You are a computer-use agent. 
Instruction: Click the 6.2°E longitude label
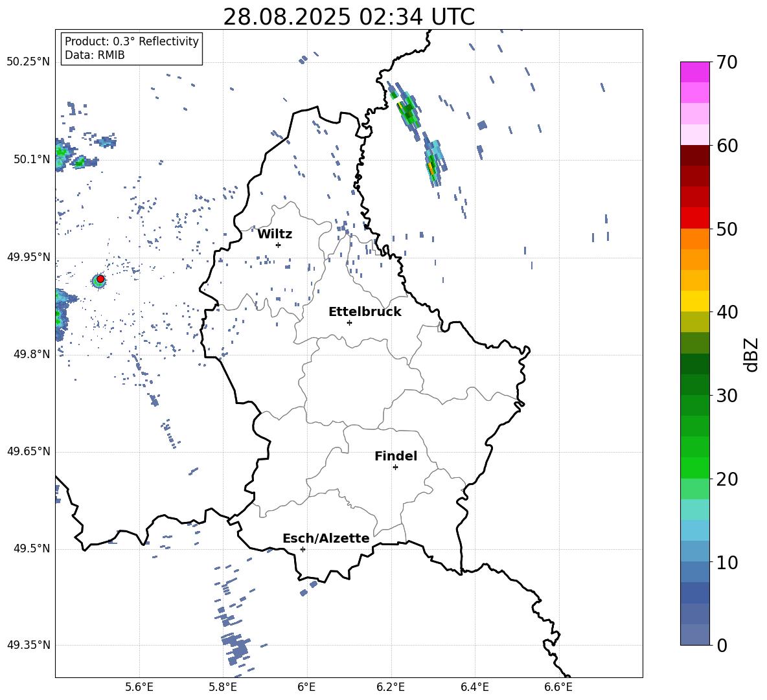click(391, 687)
